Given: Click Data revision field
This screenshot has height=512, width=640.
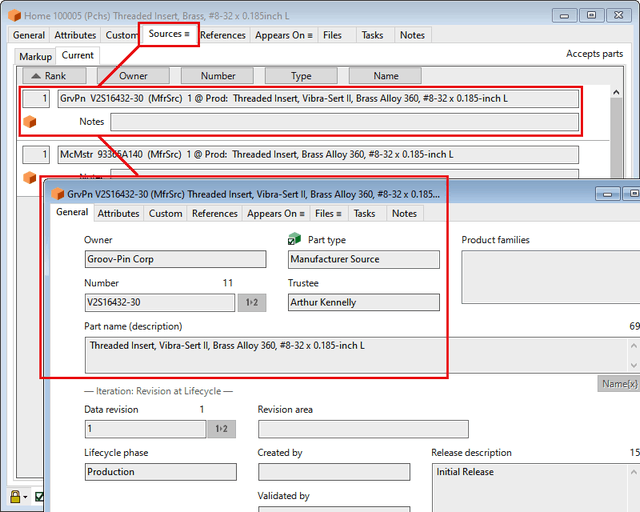Looking at the screenshot, I should click(x=145, y=429).
